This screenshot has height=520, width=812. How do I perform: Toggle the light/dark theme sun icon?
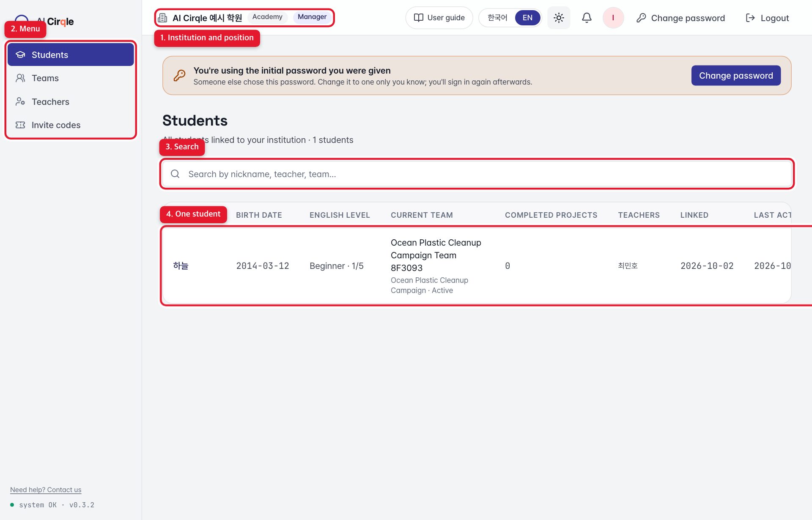559,18
